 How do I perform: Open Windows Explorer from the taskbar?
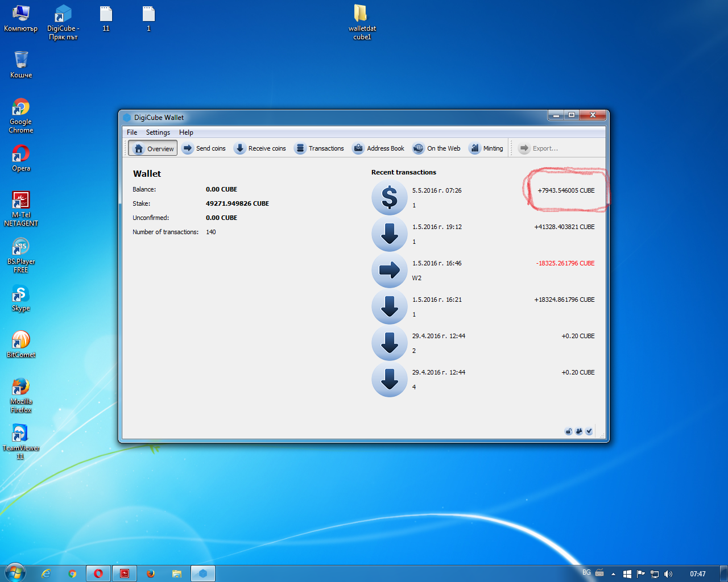pyautogui.click(x=177, y=573)
